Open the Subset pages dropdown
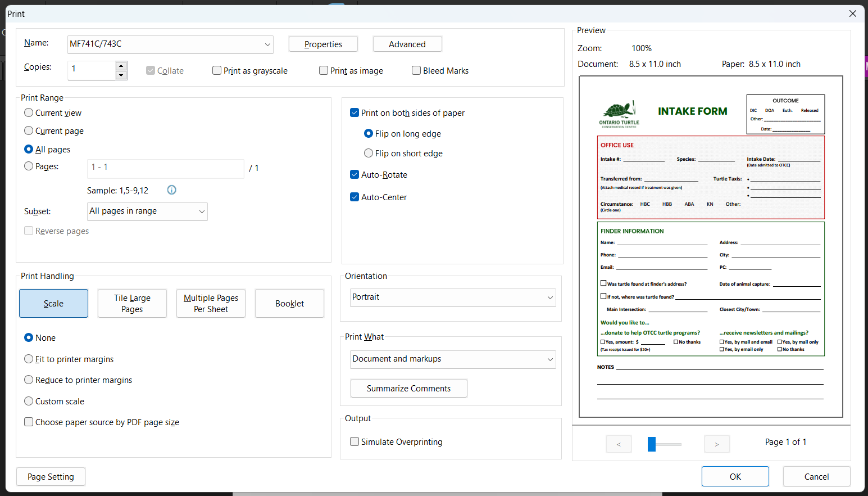The height and width of the screenshot is (496, 868). 201,211
